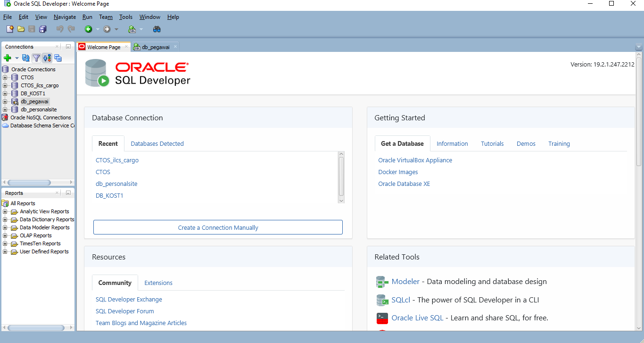Expand Data Modeler Reports folder
644x343 pixels.
pyautogui.click(x=5, y=227)
